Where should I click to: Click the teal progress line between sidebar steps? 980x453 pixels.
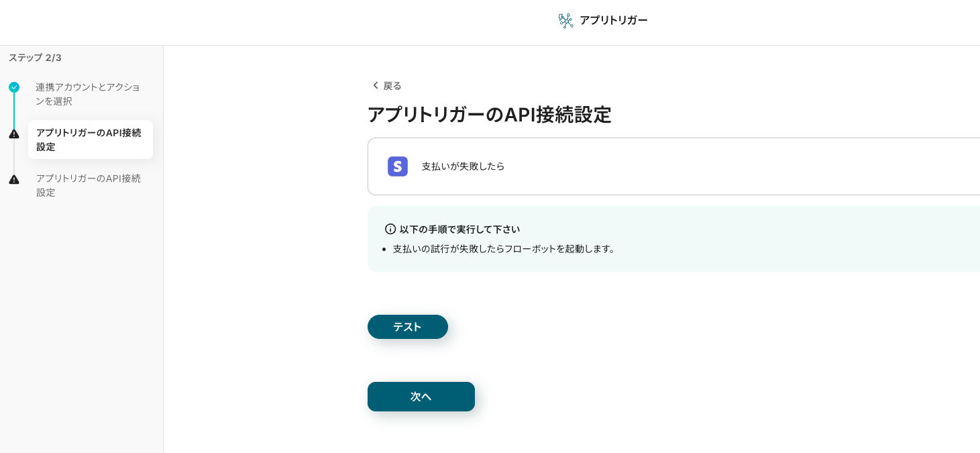pos(14,110)
